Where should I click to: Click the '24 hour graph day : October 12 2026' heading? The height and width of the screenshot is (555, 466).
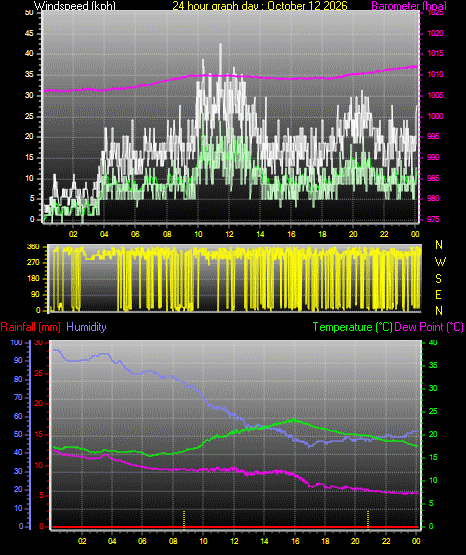click(x=260, y=6)
